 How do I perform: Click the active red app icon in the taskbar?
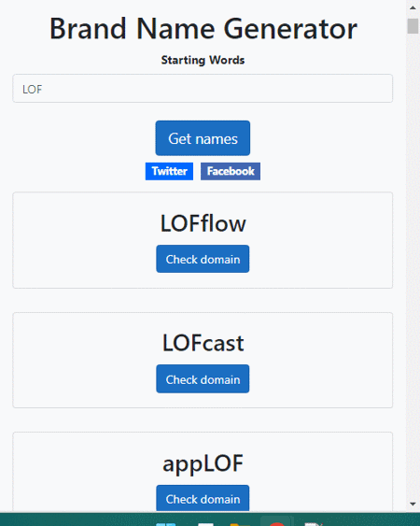[x=276, y=523]
